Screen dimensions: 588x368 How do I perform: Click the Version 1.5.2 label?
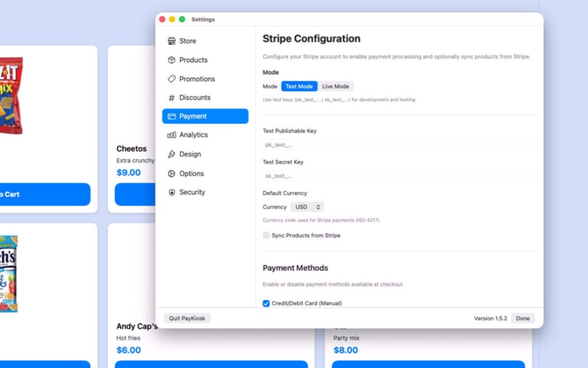(x=490, y=319)
